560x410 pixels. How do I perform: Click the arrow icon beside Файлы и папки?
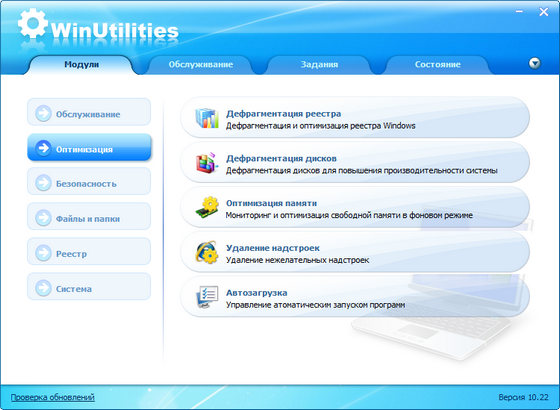43,218
